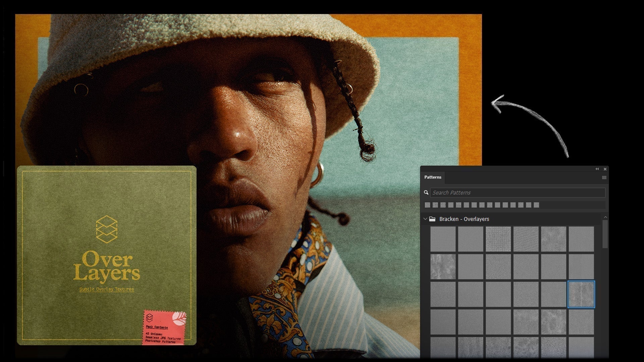Click the magnifier search icon
644x362 pixels.
pyautogui.click(x=426, y=192)
